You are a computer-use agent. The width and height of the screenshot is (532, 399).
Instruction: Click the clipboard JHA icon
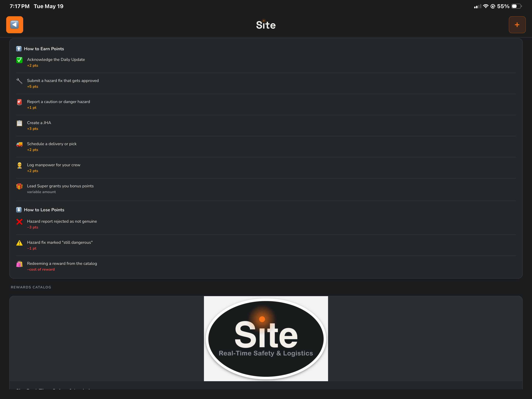click(x=20, y=123)
